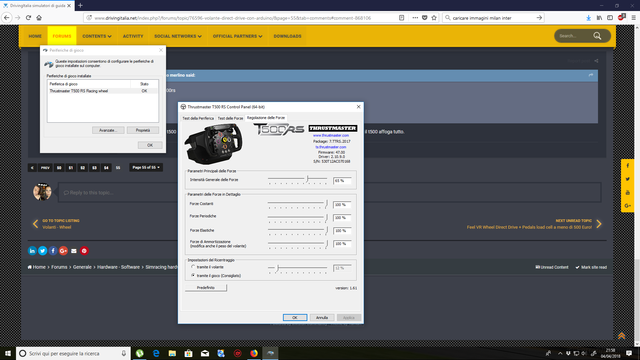This screenshot has width=640, height=360.
Task: Click 'Hardware - Software' breadcrumb
Action: pos(118,267)
